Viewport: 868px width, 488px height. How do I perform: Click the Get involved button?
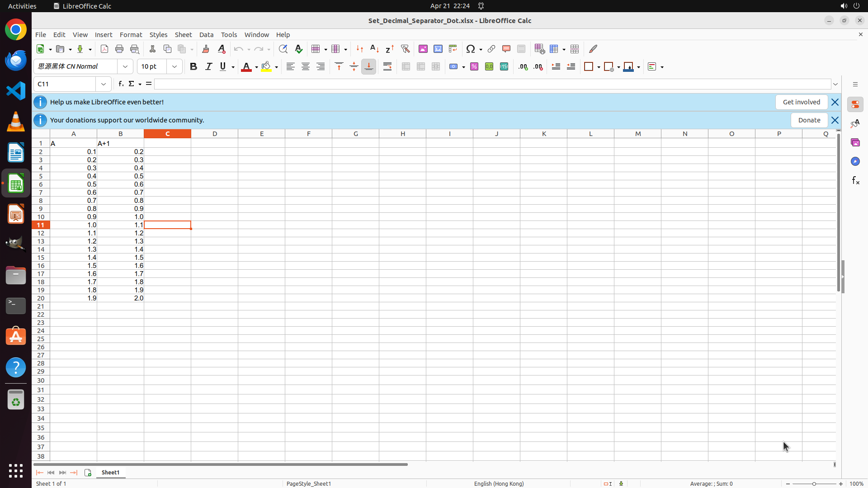pyautogui.click(x=801, y=102)
